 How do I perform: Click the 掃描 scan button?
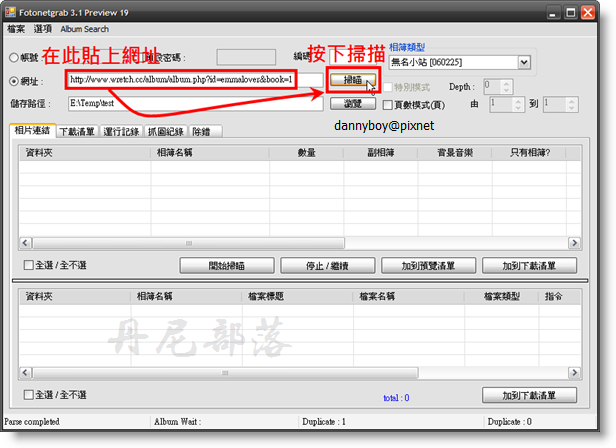[x=352, y=80]
